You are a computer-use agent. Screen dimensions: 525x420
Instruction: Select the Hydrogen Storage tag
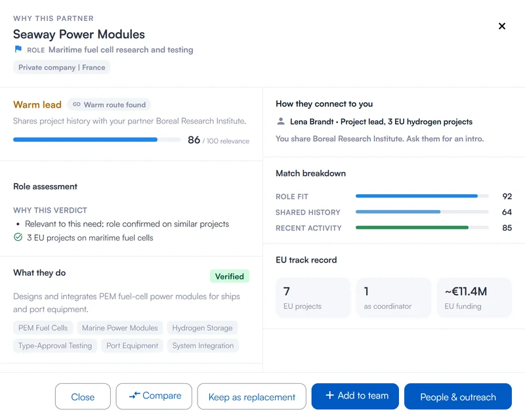point(202,328)
